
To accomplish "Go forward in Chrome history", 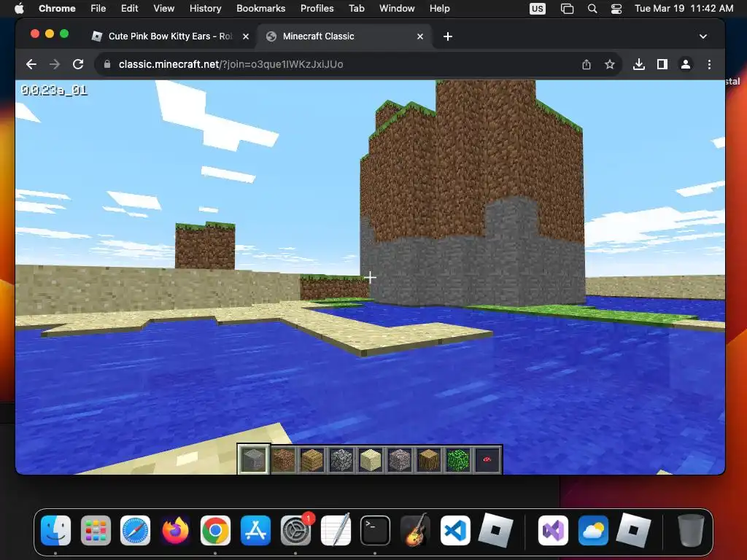I will coord(55,64).
